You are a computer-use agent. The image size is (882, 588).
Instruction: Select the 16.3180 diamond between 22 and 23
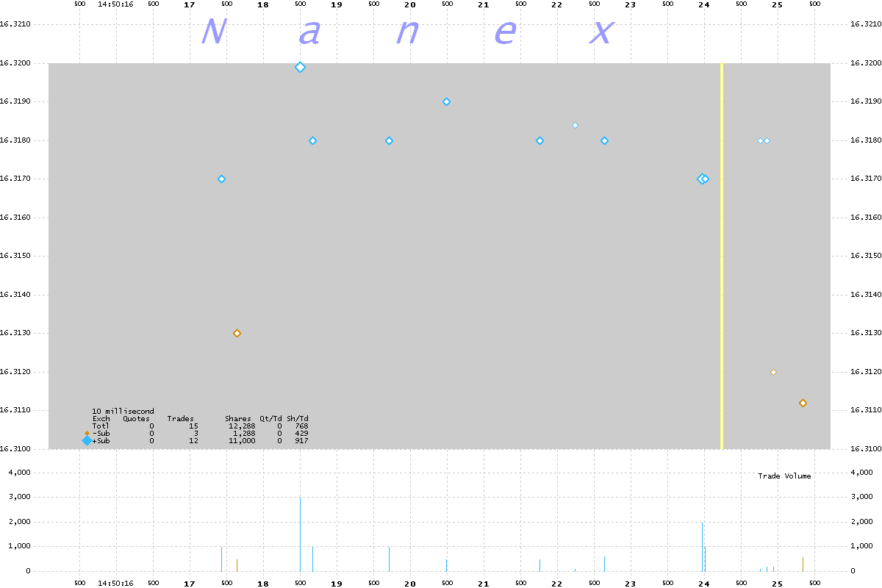point(604,140)
